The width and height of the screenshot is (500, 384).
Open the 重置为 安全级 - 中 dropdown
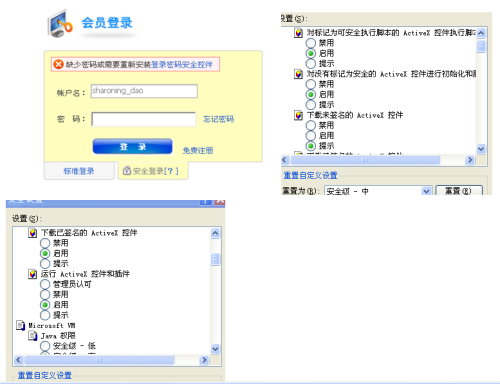click(426, 191)
